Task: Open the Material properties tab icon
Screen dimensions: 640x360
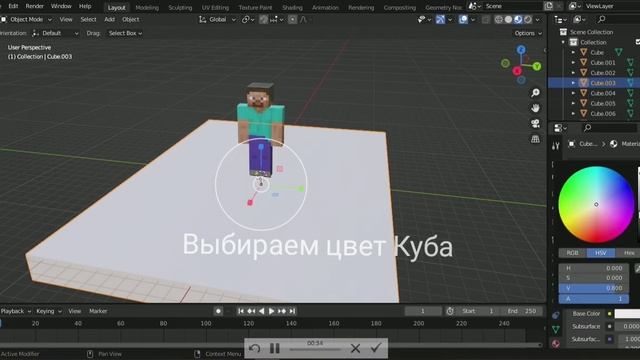Action: click(556, 343)
